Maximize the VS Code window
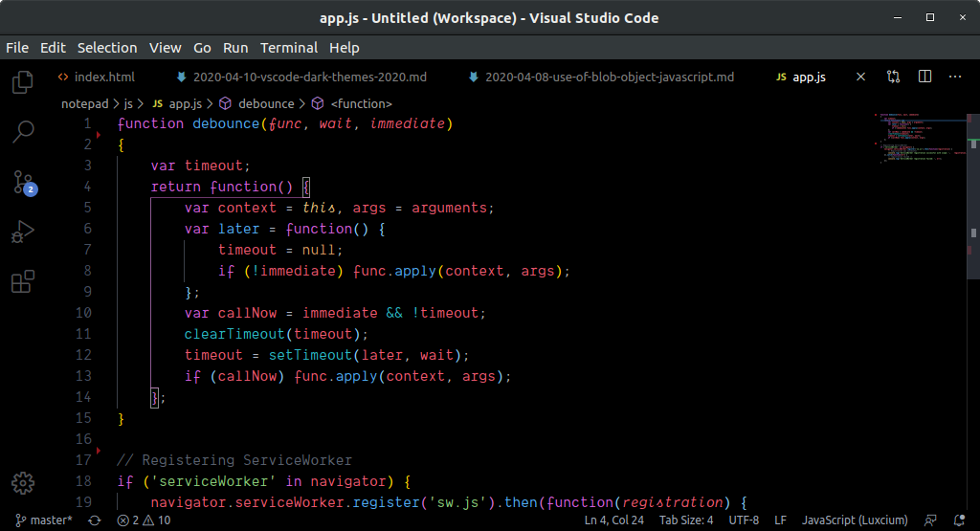The height and width of the screenshot is (531, 980). (930, 17)
